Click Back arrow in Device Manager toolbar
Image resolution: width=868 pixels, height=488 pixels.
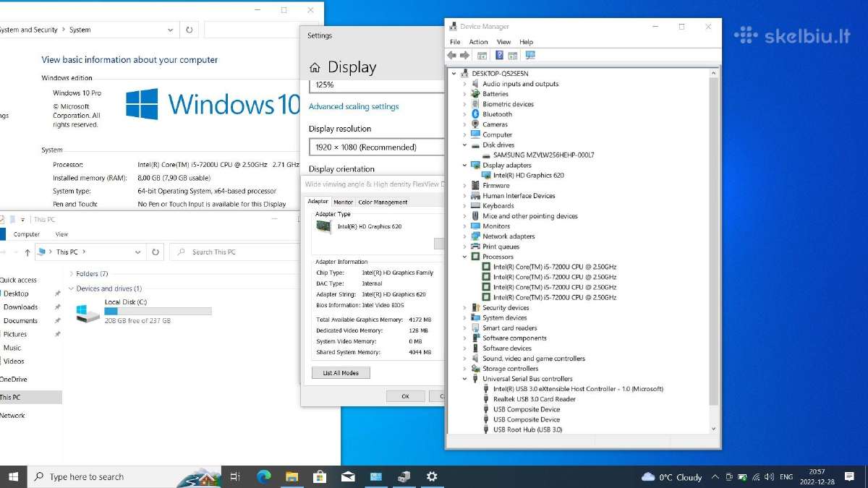click(452, 56)
